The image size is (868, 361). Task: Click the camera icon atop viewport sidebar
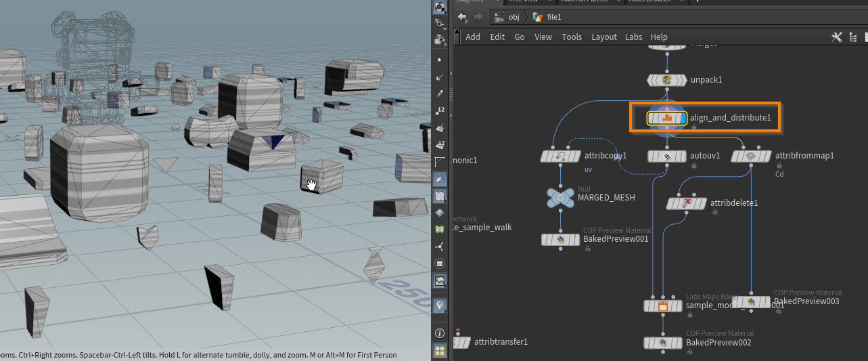tap(440, 7)
